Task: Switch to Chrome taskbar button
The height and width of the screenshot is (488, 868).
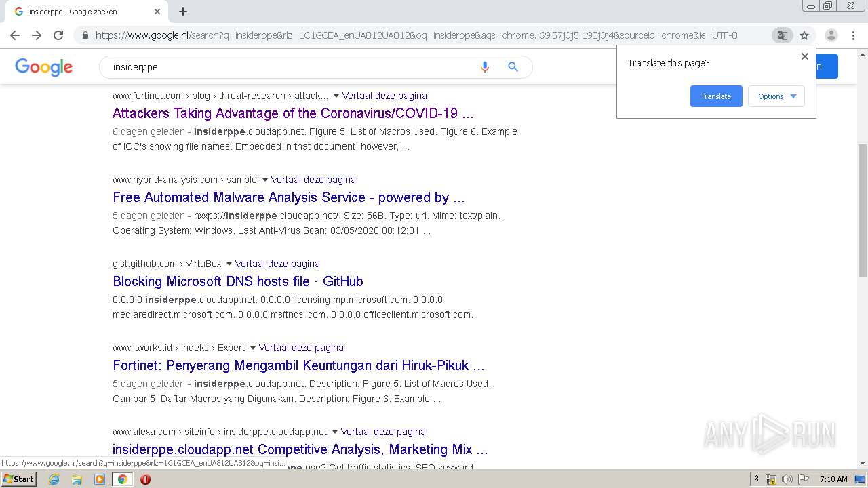Action: [x=123, y=479]
